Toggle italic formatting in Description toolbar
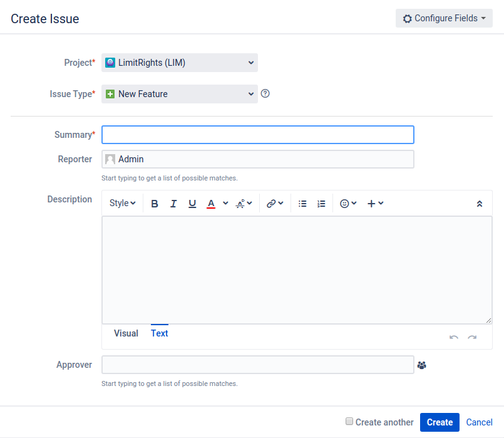The width and height of the screenshot is (504, 438). click(x=173, y=204)
